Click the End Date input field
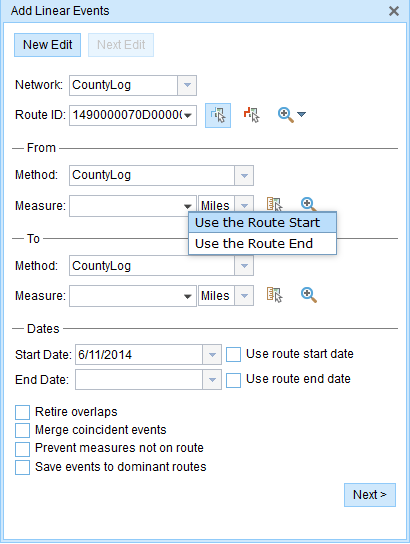Viewport: 410px width, 544px height. 139,380
